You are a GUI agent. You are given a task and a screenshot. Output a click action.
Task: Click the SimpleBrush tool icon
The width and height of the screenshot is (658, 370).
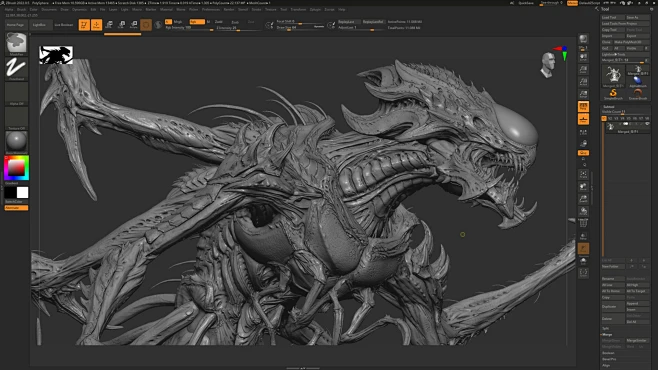(613, 94)
